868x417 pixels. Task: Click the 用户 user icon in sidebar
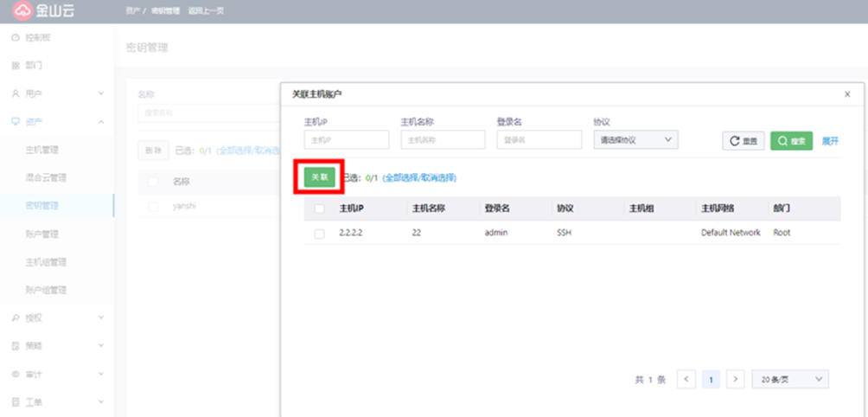16,93
